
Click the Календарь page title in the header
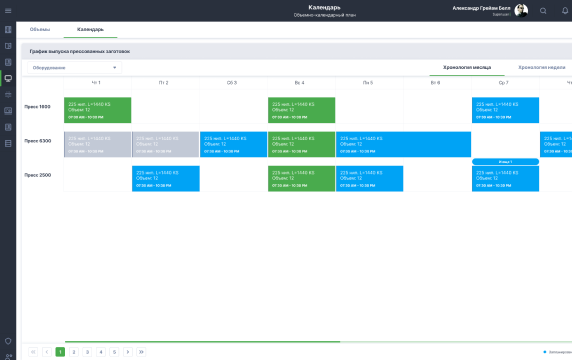coord(324,7)
